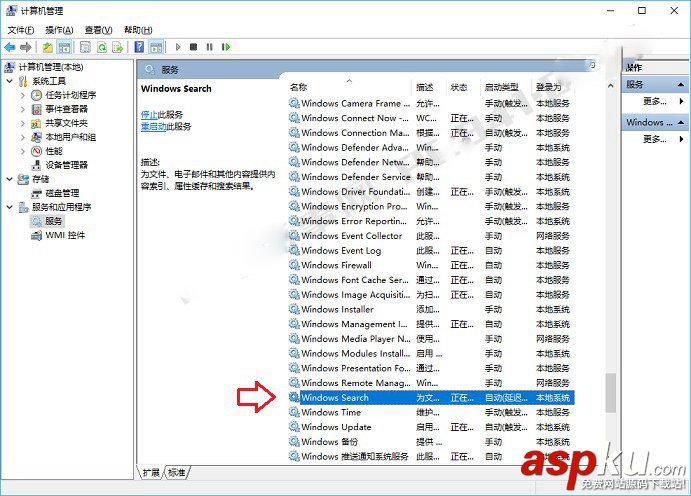Screen dimensions: 691x496
Task: Open the Properties toolbar icon
Action: pyautogui.click(x=85, y=47)
